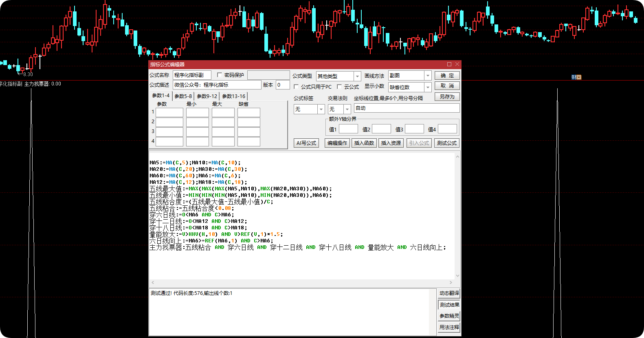Click the code editor's scroll-right arrow
Image resolution: width=644 pixels, height=338 pixels.
(451, 282)
